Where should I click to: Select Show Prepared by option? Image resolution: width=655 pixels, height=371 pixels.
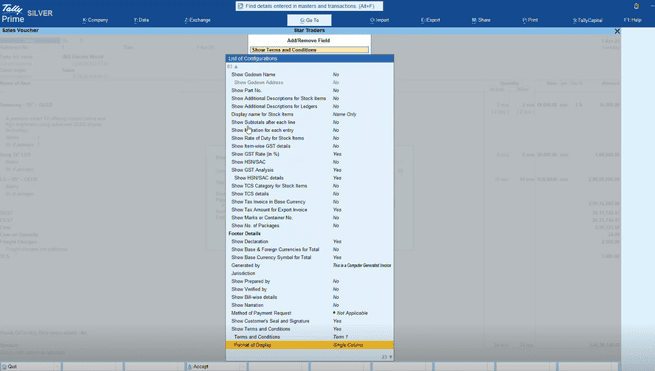(310, 281)
